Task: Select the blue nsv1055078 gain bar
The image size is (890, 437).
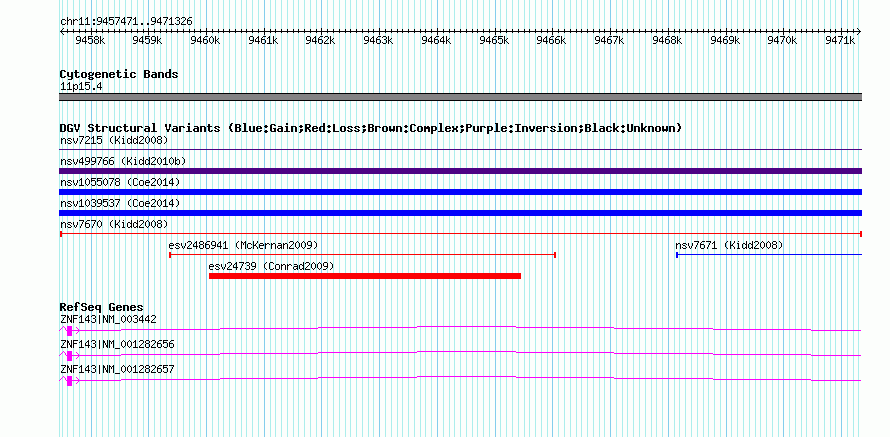Action: pos(460,192)
